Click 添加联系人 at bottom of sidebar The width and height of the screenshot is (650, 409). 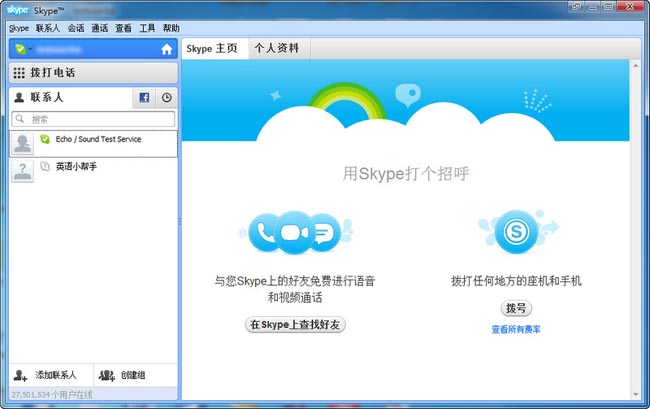tap(46, 375)
